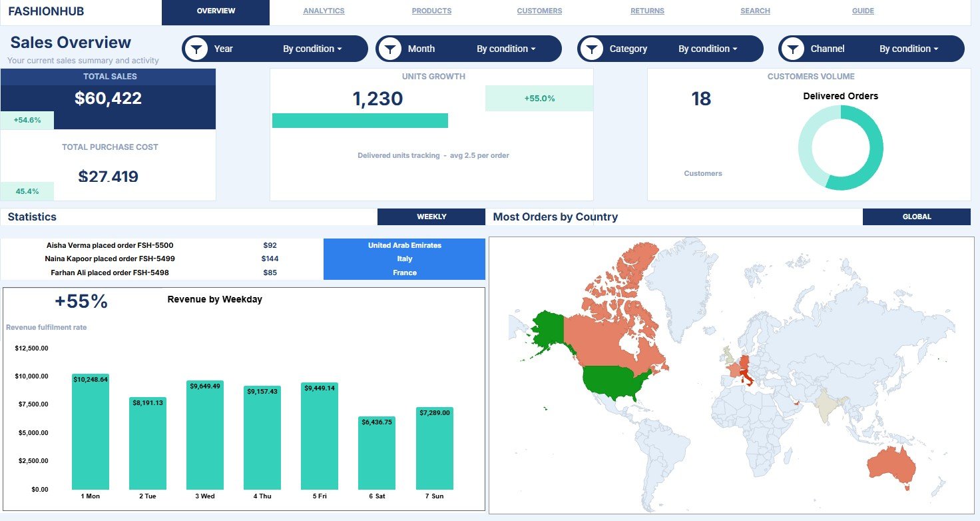Click the FASHIONHUB logo text
The image size is (980, 521).
click(46, 11)
